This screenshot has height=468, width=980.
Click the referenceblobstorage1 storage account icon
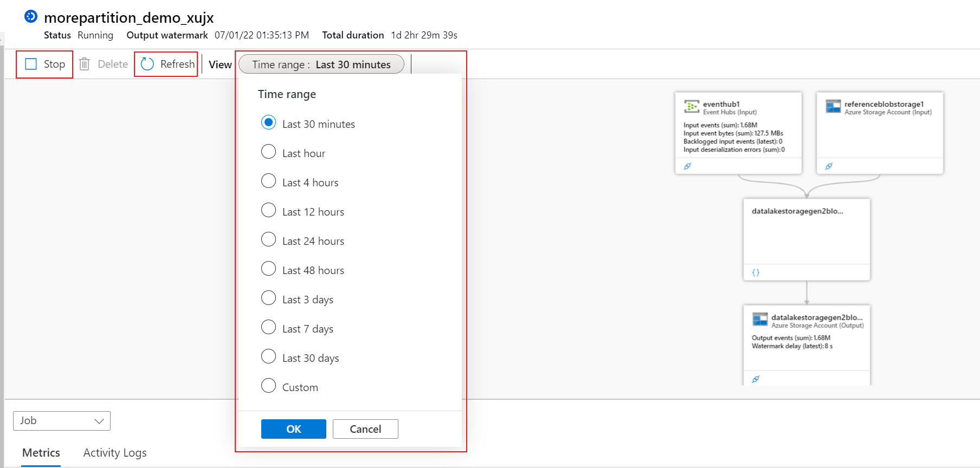click(833, 106)
